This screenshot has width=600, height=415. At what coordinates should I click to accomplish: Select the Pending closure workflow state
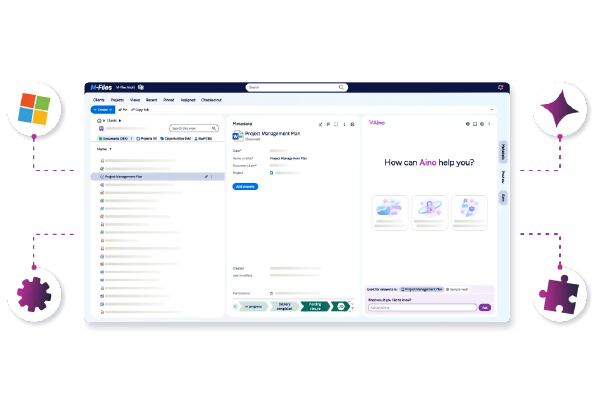315,306
